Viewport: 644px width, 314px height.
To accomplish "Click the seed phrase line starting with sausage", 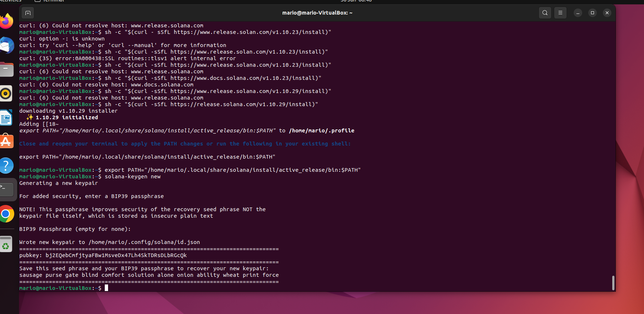I will click(x=149, y=275).
